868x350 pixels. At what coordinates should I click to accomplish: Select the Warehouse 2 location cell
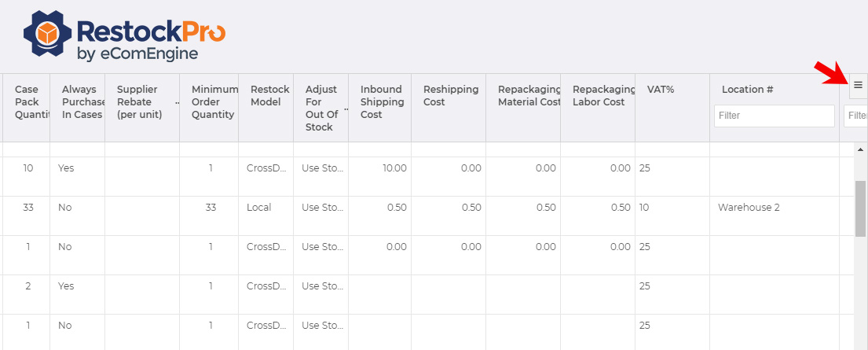[x=748, y=208]
